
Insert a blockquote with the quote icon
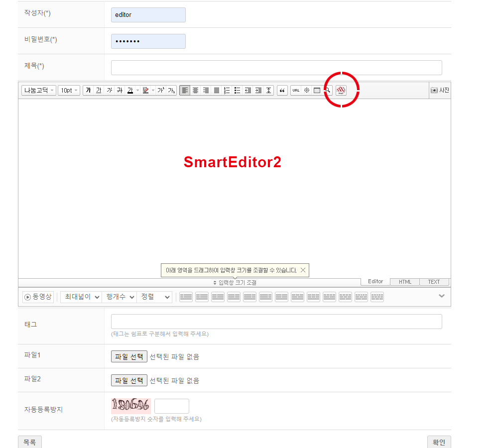tap(282, 90)
